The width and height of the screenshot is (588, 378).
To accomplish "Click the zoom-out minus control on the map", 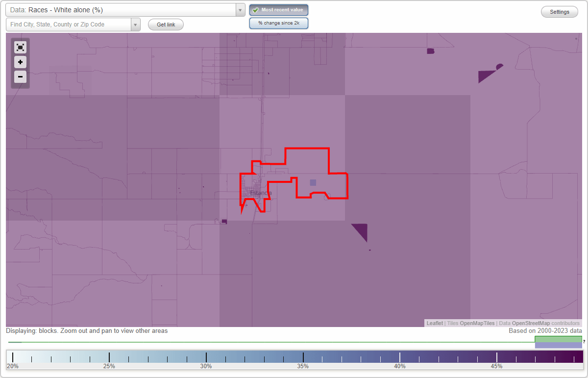I will click(x=20, y=77).
